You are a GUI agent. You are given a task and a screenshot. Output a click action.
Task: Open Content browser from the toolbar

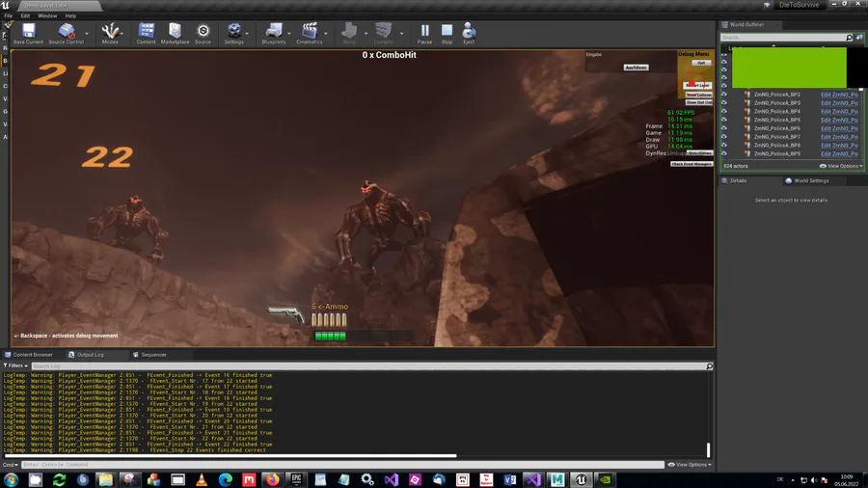tap(147, 33)
